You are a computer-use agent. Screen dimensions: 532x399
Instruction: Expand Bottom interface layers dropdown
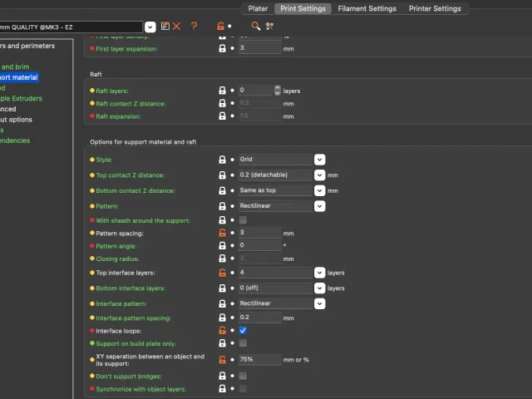click(x=319, y=288)
